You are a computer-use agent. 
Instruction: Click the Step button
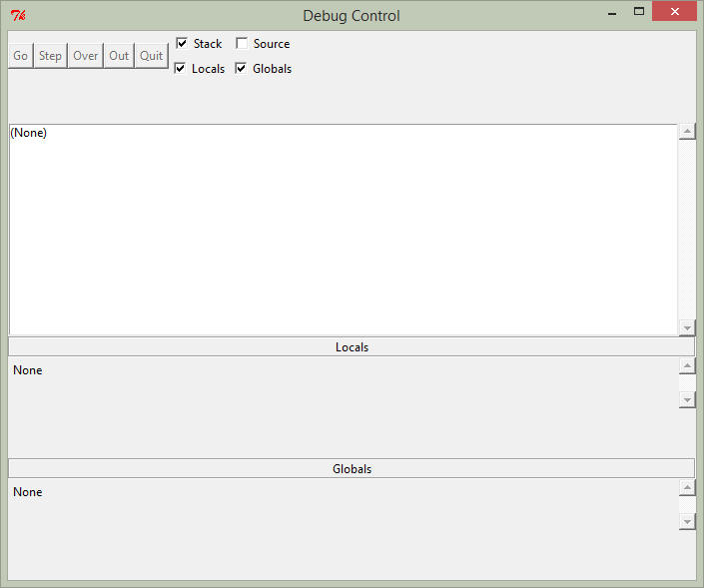(x=50, y=56)
